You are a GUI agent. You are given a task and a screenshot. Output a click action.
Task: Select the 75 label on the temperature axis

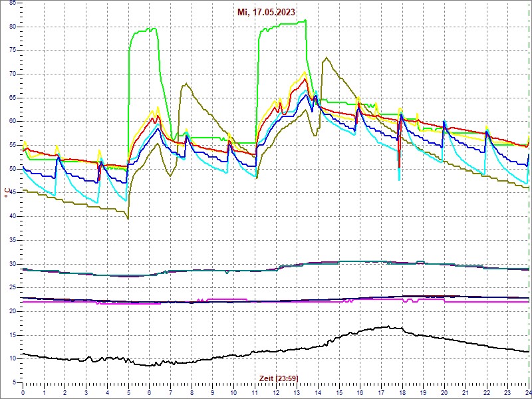point(12,51)
